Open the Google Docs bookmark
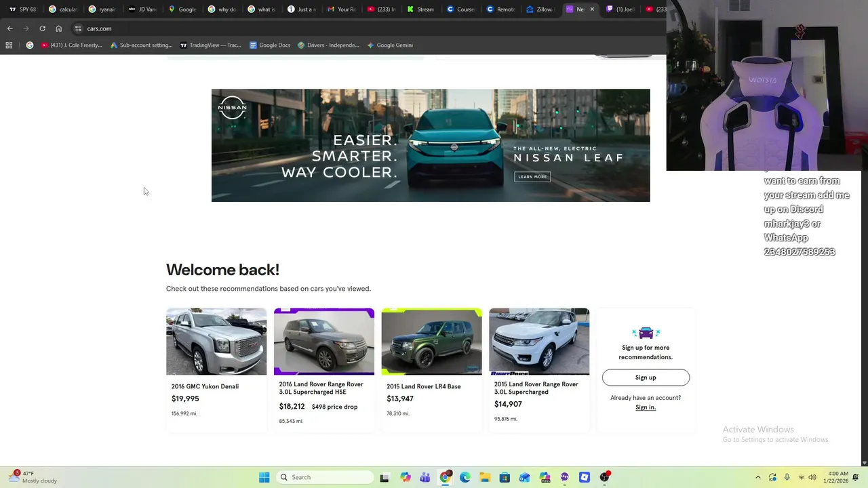The height and width of the screenshot is (488, 868). [270, 45]
